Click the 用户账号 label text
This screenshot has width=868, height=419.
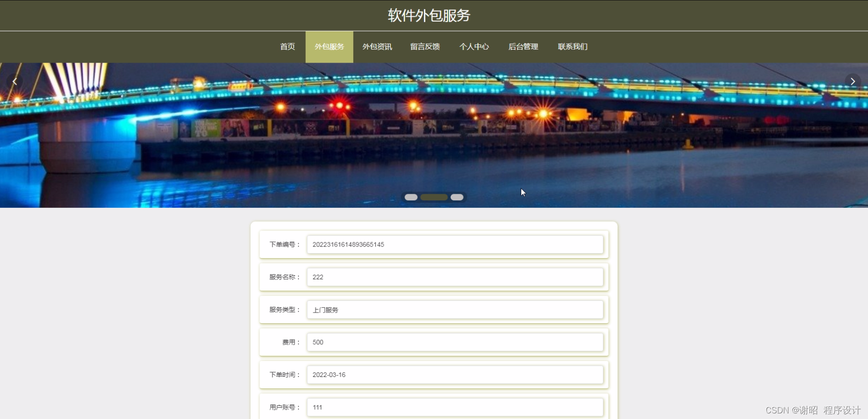(285, 407)
